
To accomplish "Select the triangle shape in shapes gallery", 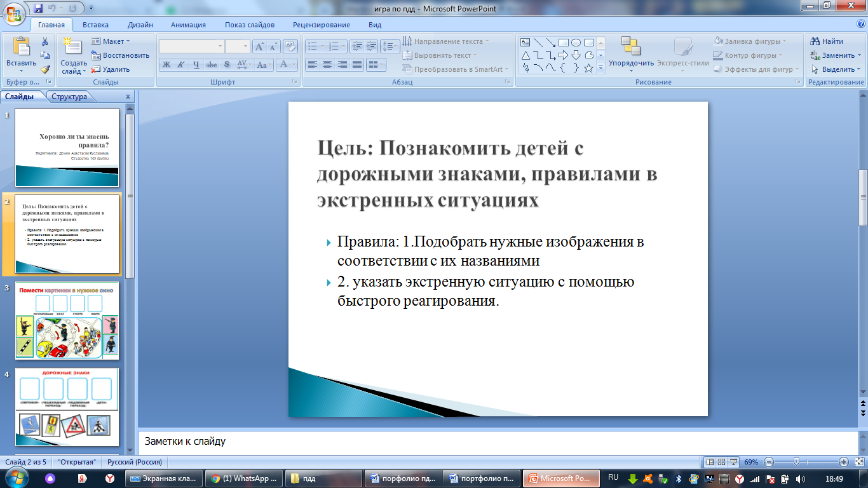I will coord(526,55).
